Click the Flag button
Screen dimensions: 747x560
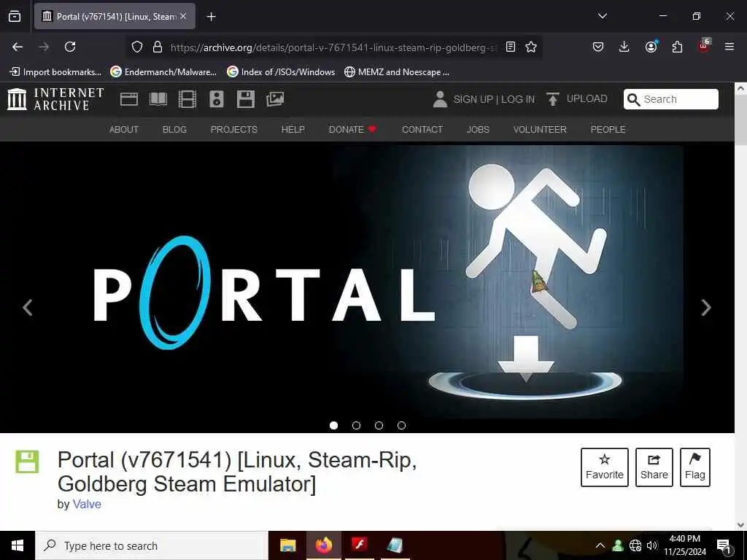[x=695, y=467]
